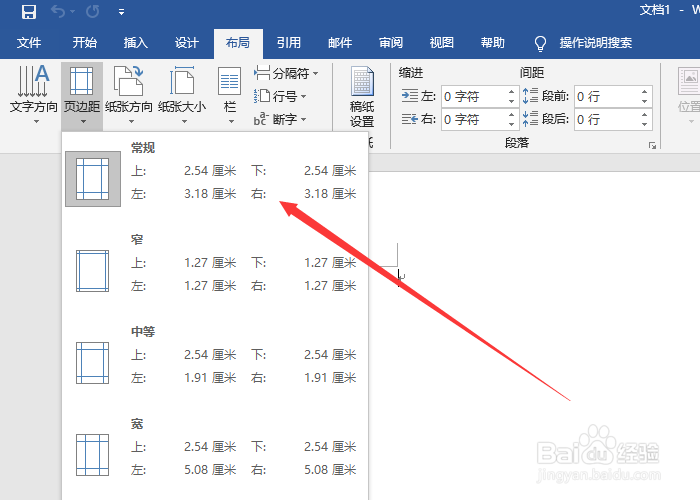Click the 文字方向 dropdown arrow
Image resolution: width=700 pixels, height=500 pixels.
[36, 121]
